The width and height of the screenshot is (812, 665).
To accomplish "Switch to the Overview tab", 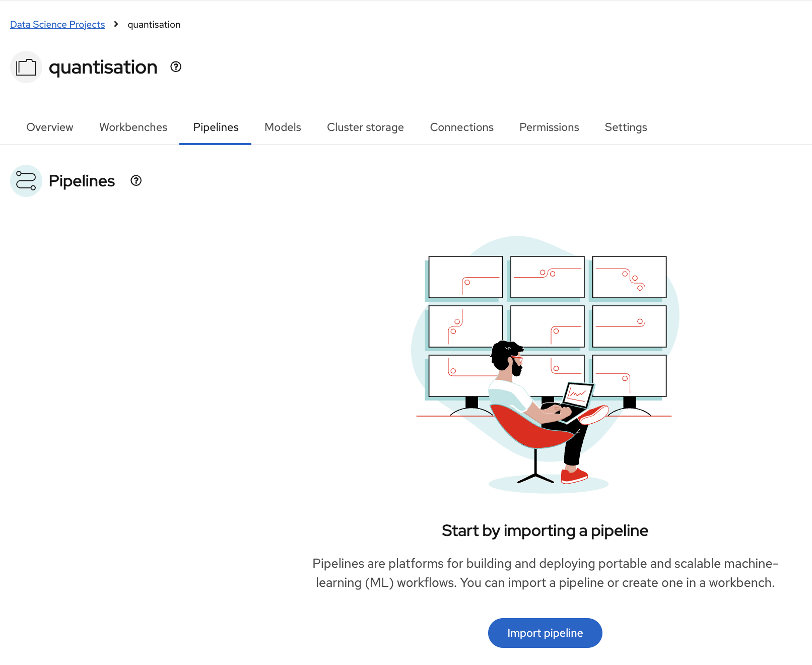I will tap(50, 127).
